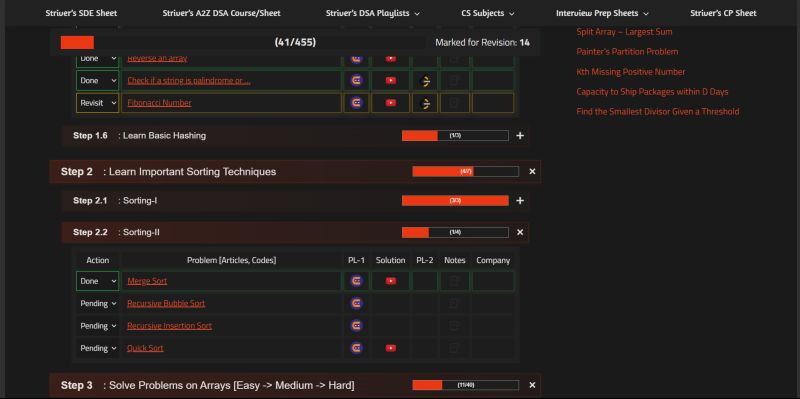Open the Quick Sort YouTube solution video

point(391,348)
